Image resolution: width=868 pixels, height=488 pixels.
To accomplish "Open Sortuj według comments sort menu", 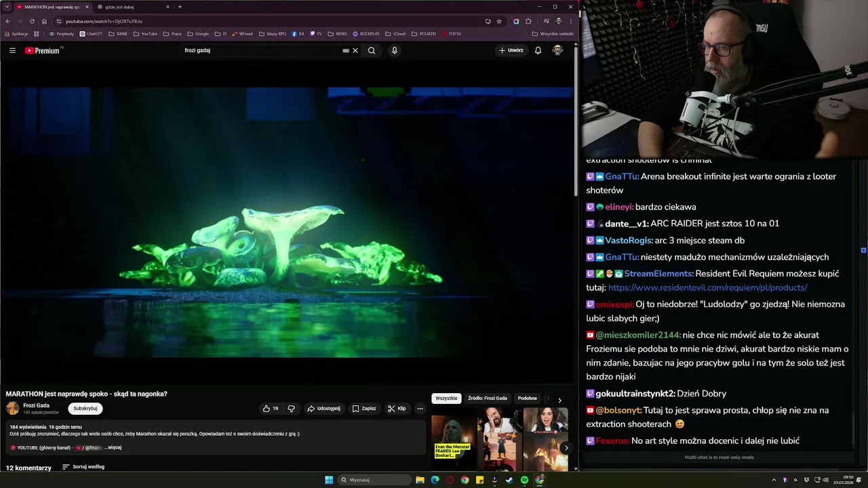I will coord(83,467).
